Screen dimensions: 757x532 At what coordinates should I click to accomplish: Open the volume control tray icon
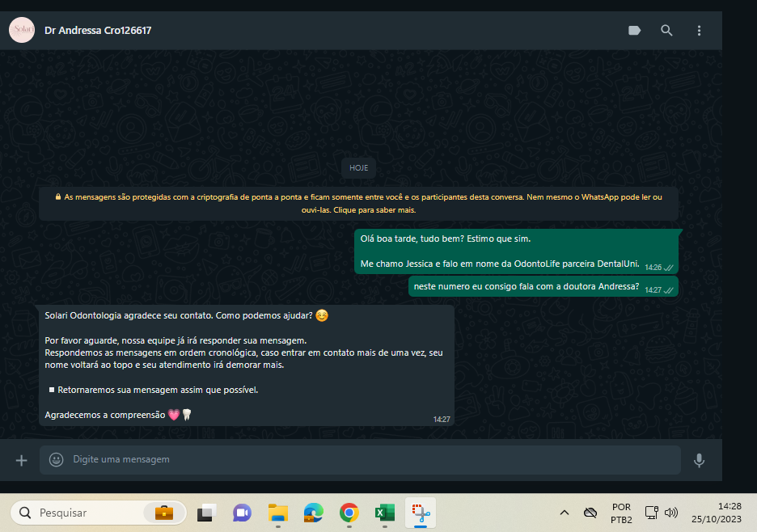point(671,513)
